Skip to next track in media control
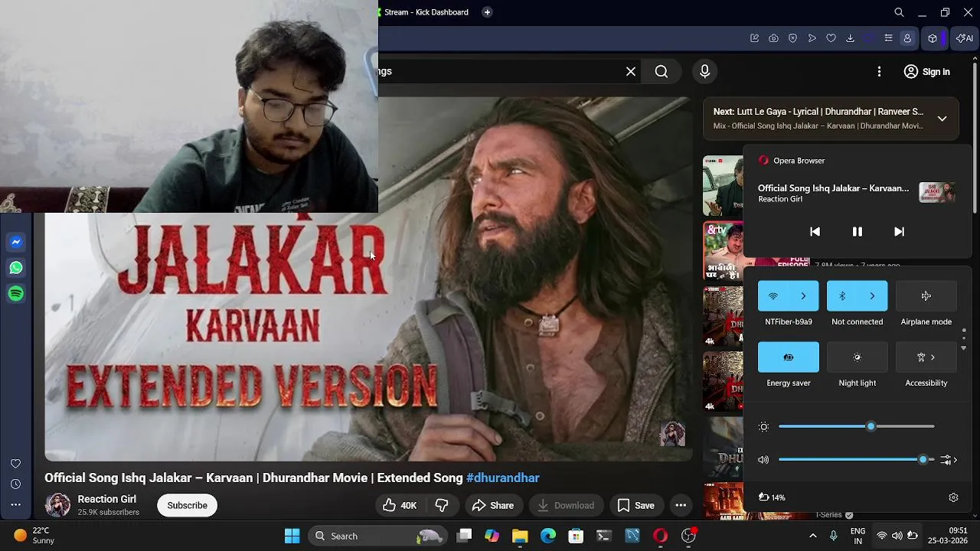This screenshot has width=980, height=551. (x=900, y=232)
